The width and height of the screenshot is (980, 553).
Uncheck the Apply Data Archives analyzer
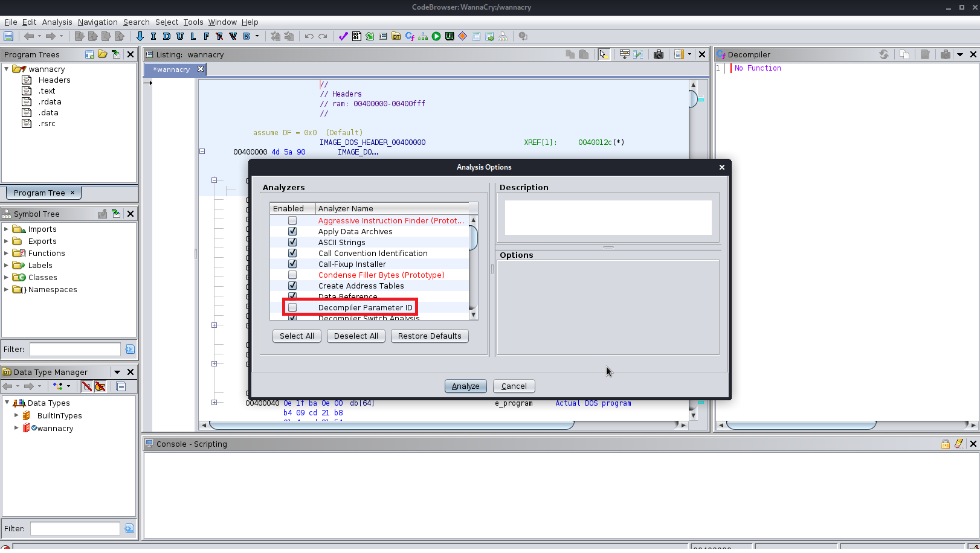tap(292, 231)
